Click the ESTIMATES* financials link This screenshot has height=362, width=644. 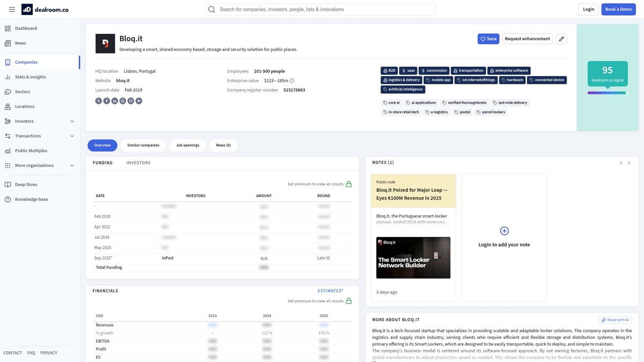pyautogui.click(x=331, y=291)
